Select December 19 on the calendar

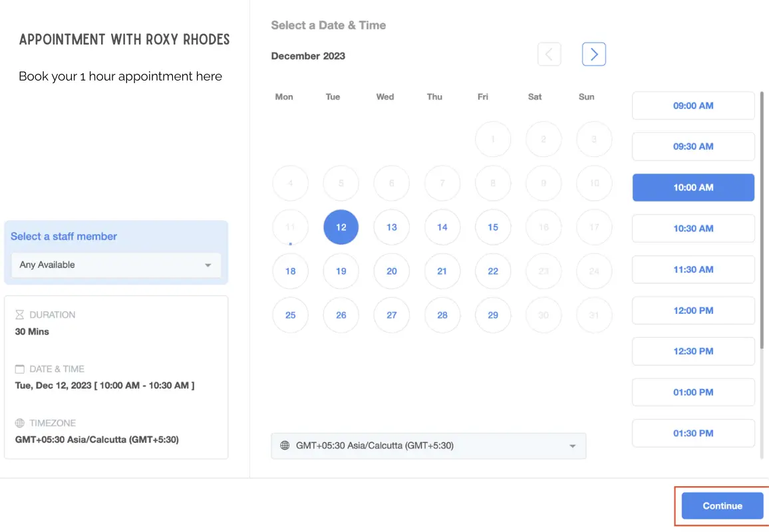(x=341, y=271)
